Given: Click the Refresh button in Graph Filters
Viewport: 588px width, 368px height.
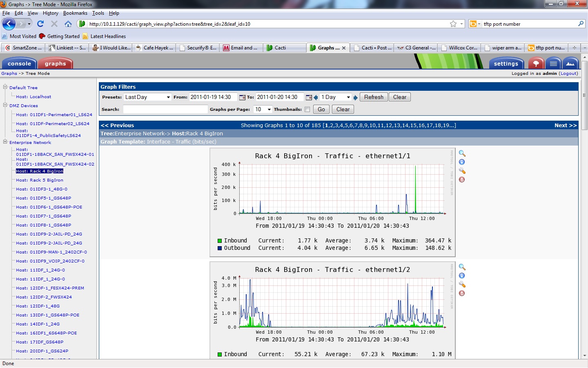Looking at the screenshot, I should [x=374, y=97].
